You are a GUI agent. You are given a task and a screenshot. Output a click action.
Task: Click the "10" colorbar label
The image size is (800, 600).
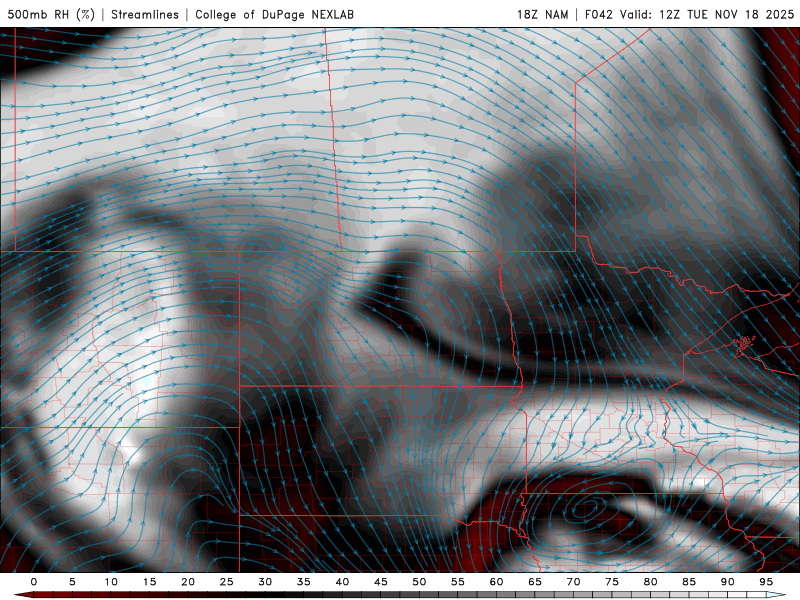tap(111, 582)
